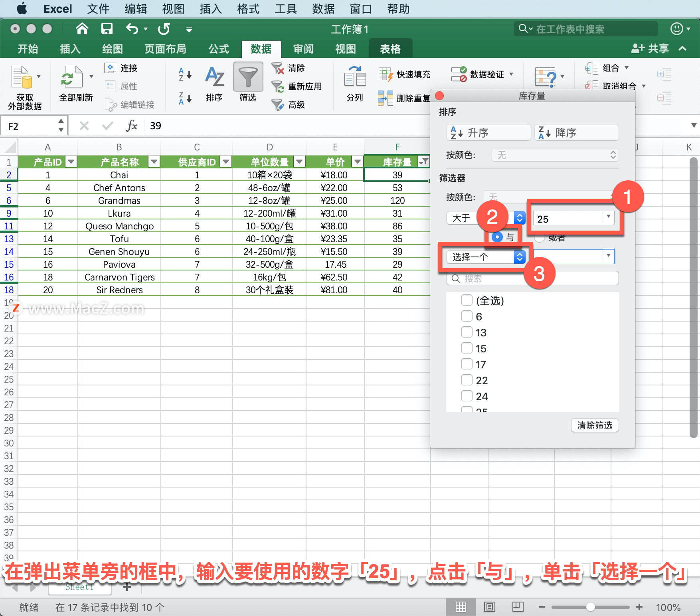700x616 pixels.
Task: Click the 降序 descending sort button
Action: (577, 132)
